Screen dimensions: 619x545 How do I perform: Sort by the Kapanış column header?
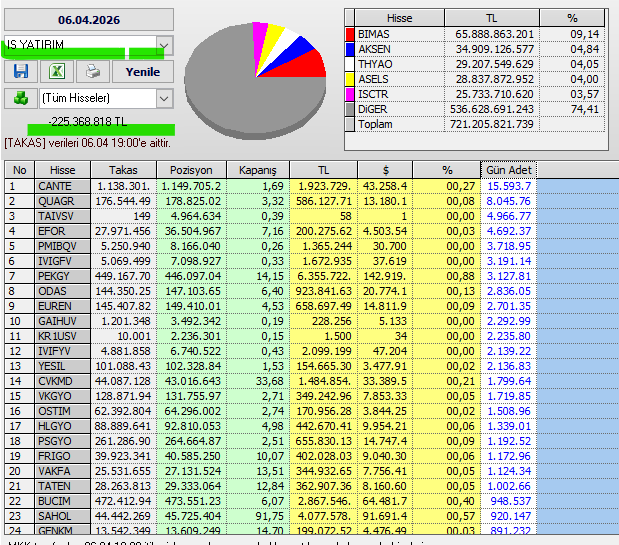tap(257, 170)
